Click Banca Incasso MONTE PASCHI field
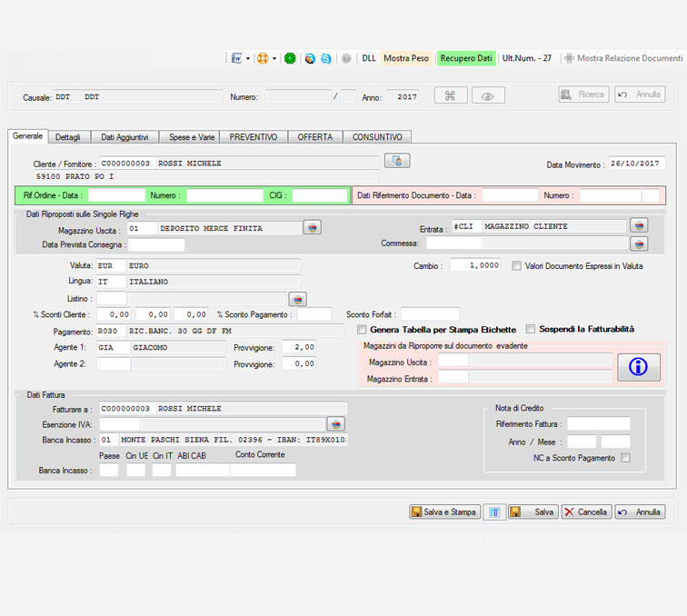This screenshot has height=616, width=687. pos(224,440)
